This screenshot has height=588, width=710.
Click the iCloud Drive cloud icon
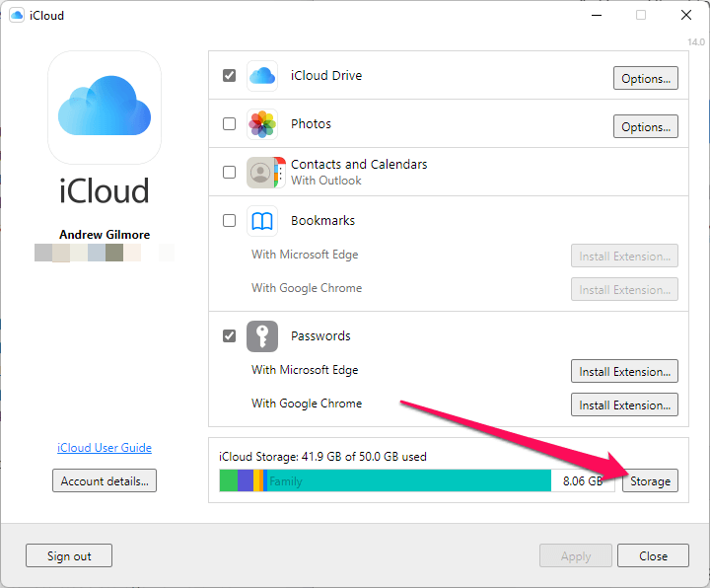(262, 76)
